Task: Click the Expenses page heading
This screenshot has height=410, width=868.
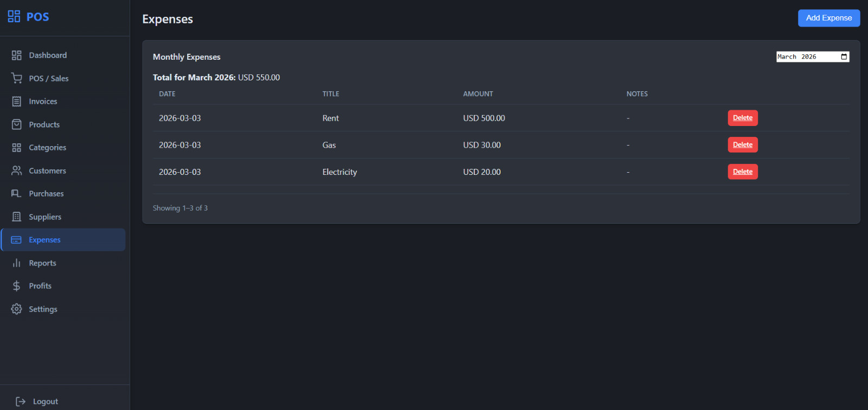Action: click(x=168, y=19)
